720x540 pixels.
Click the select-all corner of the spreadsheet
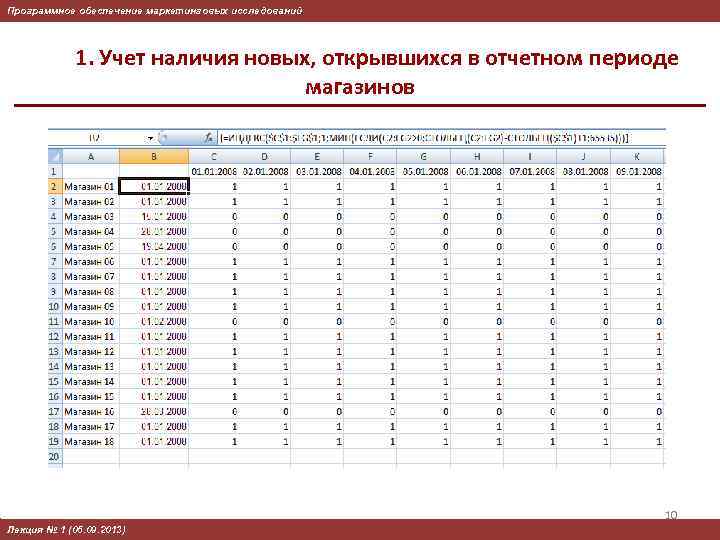(x=55, y=156)
